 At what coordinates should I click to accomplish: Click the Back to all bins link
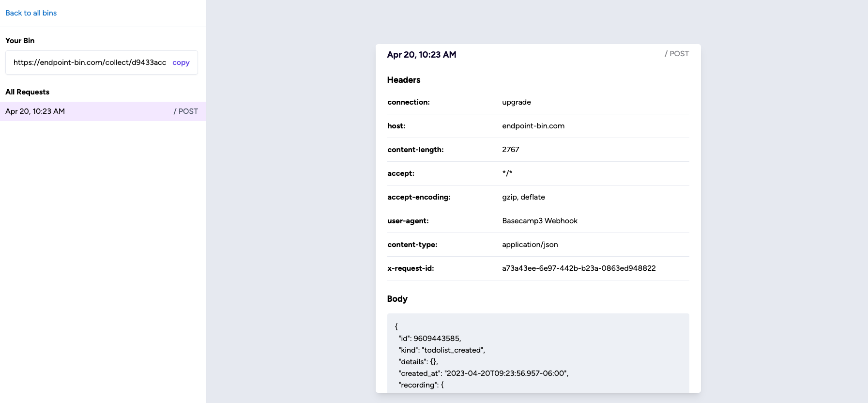pyautogui.click(x=30, y=13)
